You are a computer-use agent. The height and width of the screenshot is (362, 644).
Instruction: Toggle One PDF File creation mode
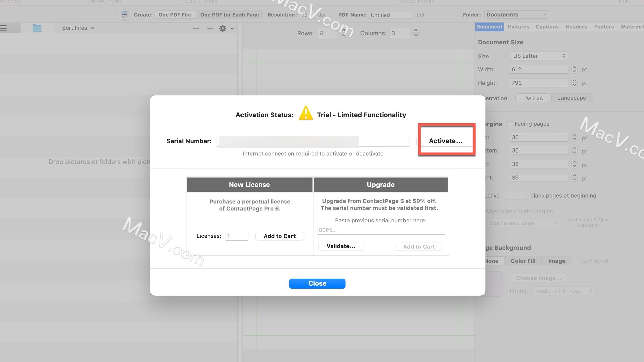(174, 15)
